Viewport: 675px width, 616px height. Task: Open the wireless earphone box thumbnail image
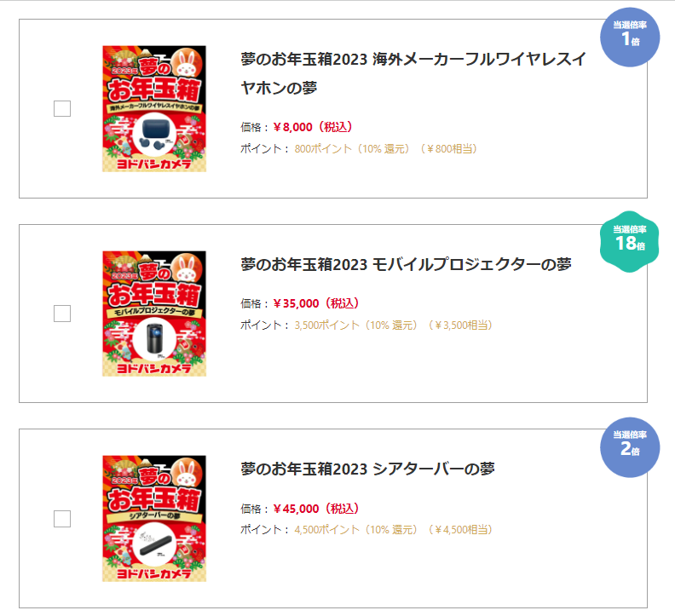tap(154, 109)
